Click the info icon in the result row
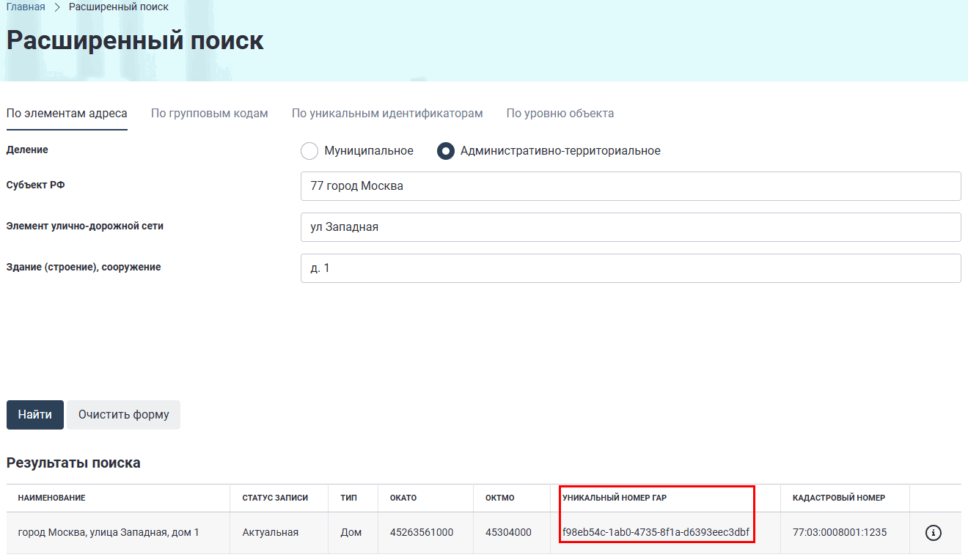 tap(933, 533)
